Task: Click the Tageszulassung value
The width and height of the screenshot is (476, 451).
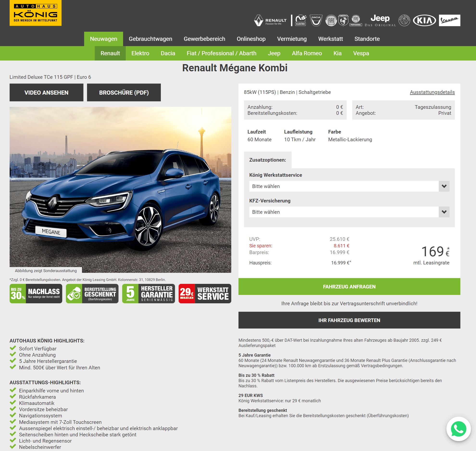Action: pyautogui.click(x=433, y=107)
